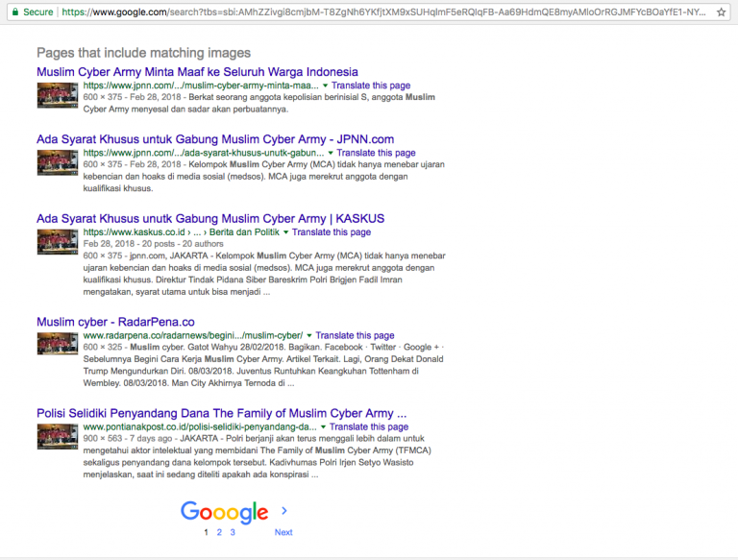The height and width of the screenshot is (560, 738).
Task: Click current results page number 1
Action: (x=207, y=532)
